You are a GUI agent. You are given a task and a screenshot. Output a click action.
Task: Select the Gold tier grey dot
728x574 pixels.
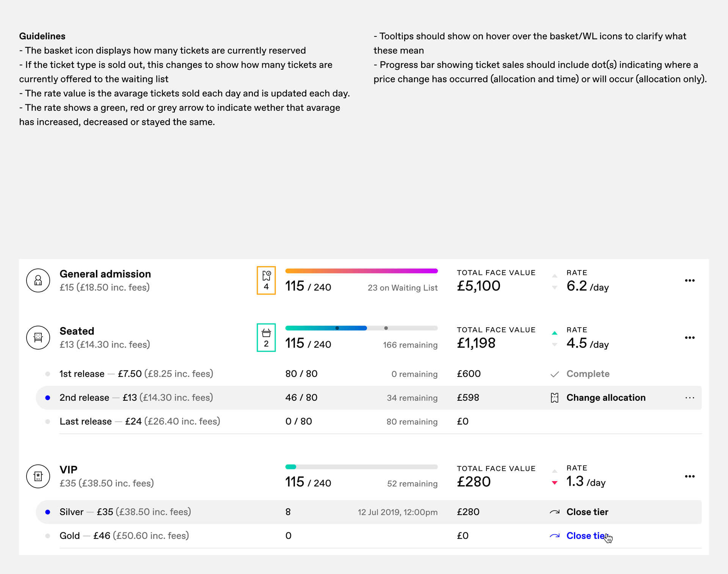[48, 536]
